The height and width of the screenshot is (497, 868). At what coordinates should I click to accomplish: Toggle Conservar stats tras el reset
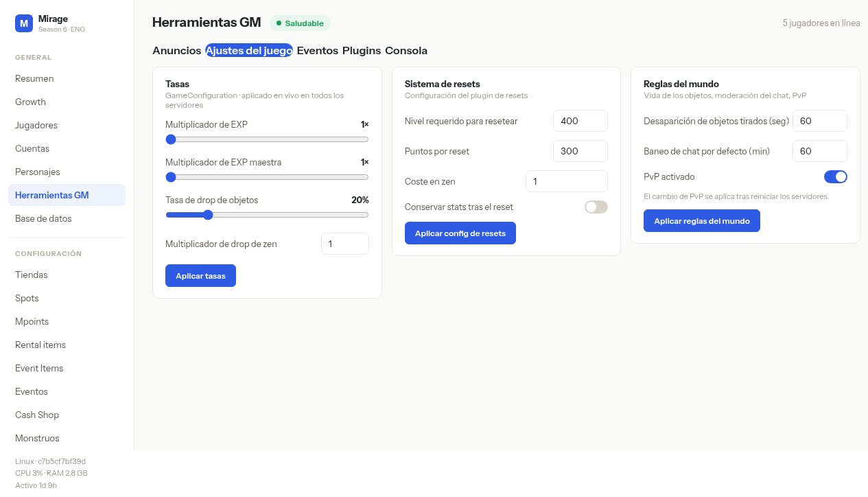click(596, 207)
